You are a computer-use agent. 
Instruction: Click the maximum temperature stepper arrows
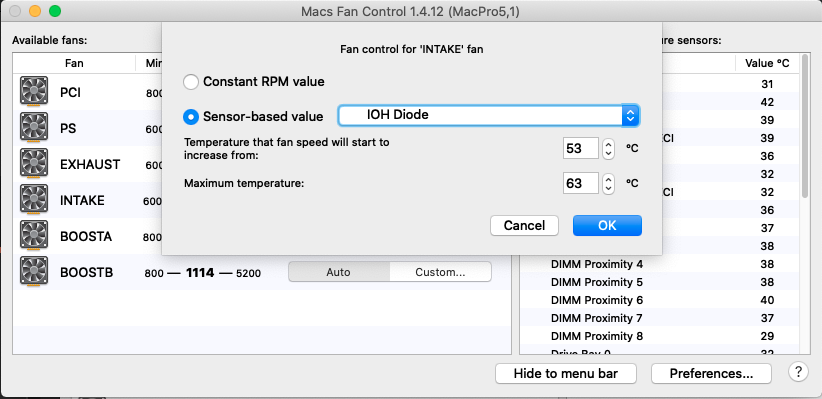tap(608, 184)
